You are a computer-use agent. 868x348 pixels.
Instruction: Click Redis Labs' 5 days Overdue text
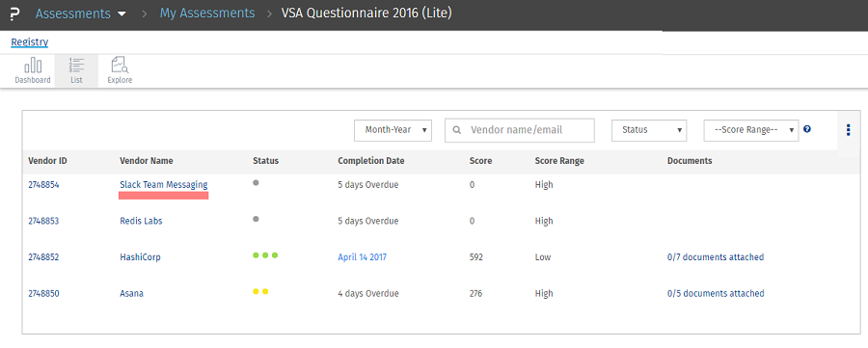[x=368, y=221]
